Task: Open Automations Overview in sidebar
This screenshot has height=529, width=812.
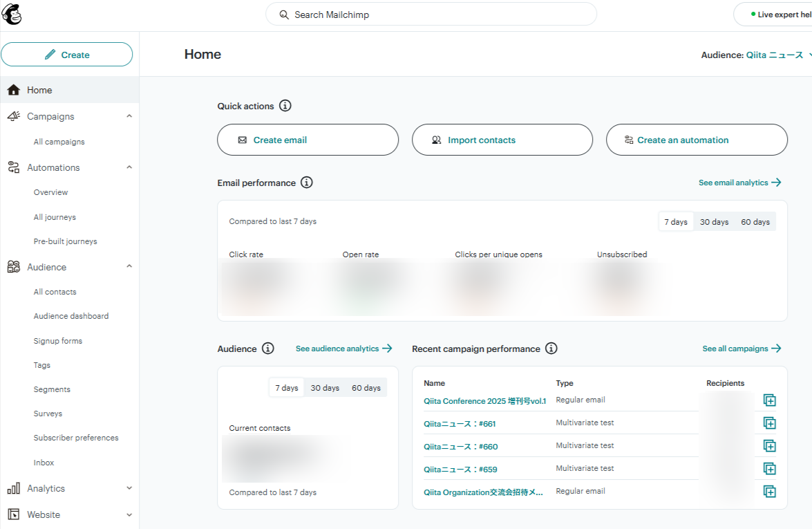Action: 50,192
